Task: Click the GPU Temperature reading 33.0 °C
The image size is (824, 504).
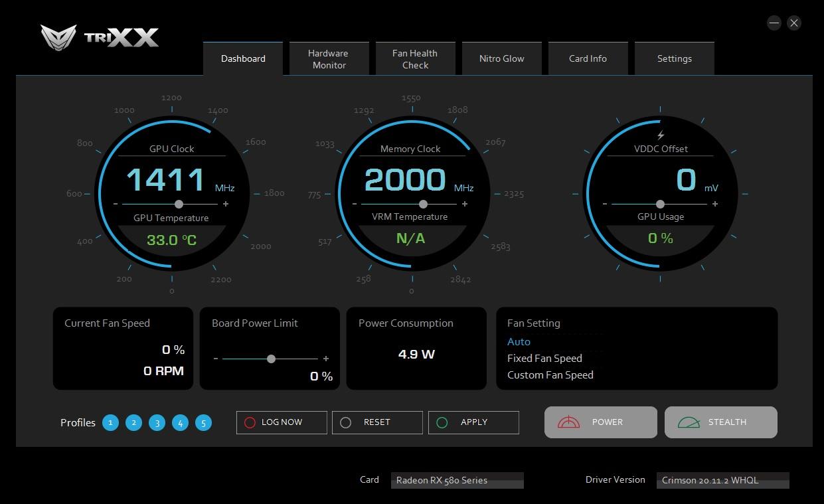Action: tap(171, 240)
